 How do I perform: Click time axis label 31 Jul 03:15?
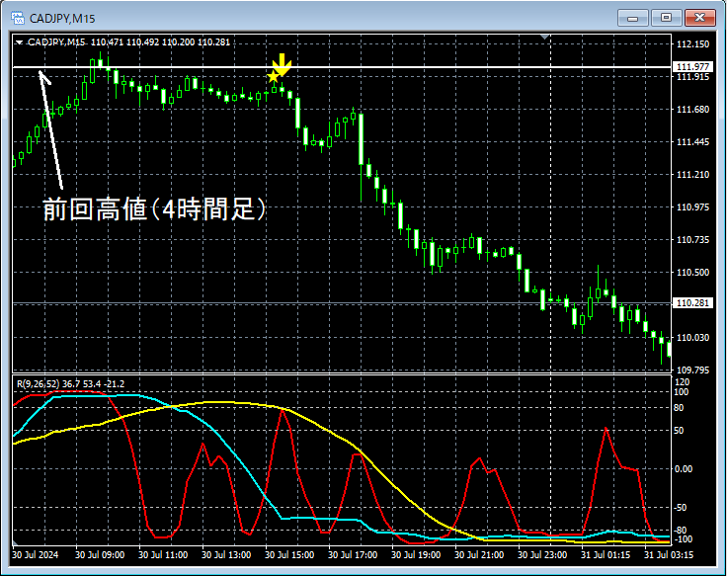[x=669, y=555]
